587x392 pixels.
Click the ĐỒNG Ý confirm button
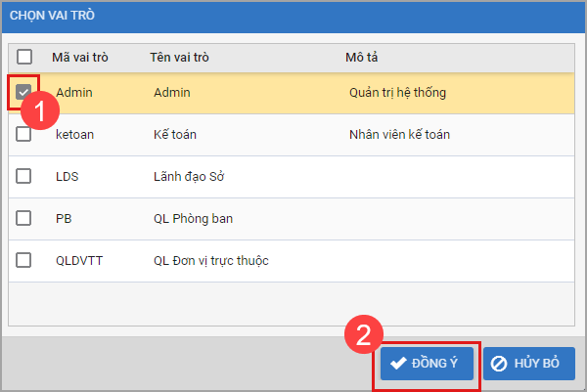(427, 363)
